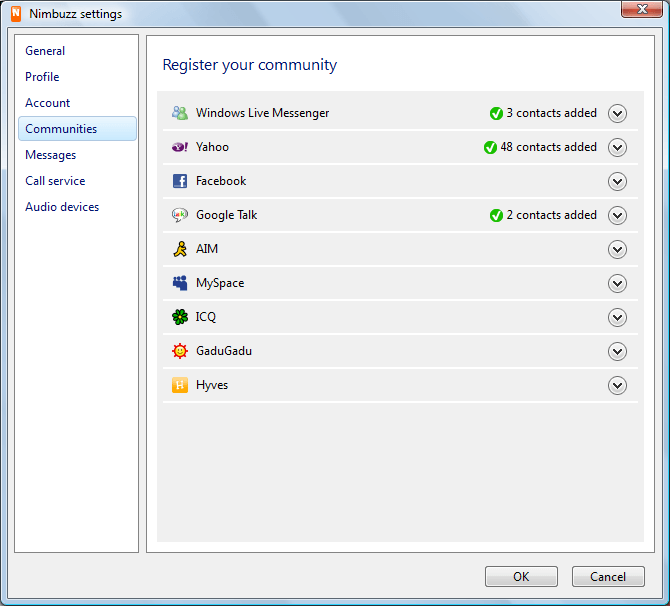Click the MySpace people icon
This screenshot has width=670, height=606.
[180, 283]
